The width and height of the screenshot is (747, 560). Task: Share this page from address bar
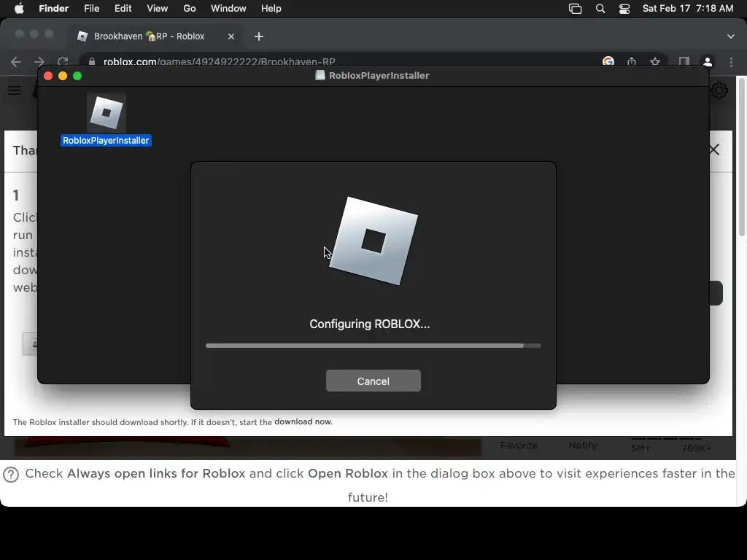point(632,61)
